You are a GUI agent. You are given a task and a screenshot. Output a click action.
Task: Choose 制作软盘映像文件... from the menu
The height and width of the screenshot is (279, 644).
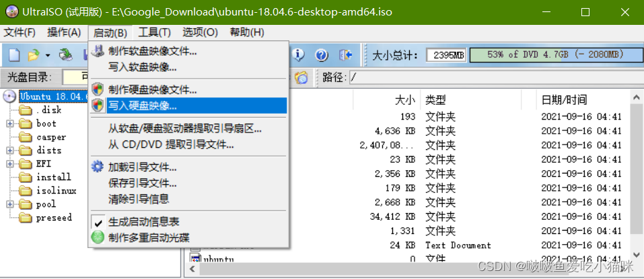(x=188, y=51)
